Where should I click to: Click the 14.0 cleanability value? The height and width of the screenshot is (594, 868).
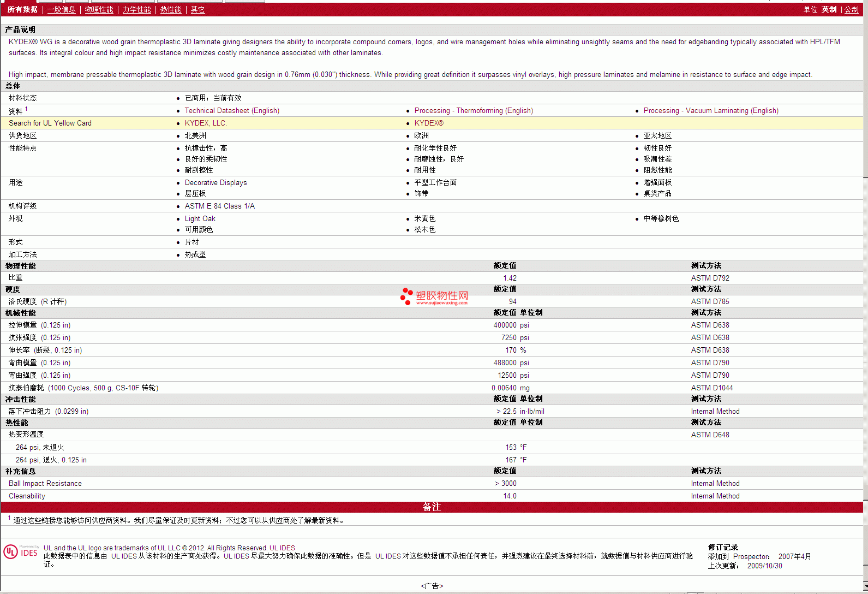click(510, 496)
